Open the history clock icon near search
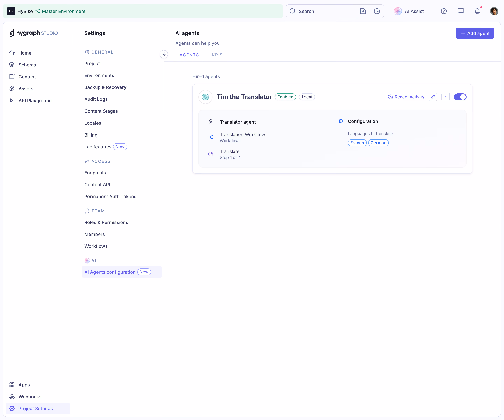Viewport: 504px width, 420px height. pyautogui.click(x=377, y=11)
